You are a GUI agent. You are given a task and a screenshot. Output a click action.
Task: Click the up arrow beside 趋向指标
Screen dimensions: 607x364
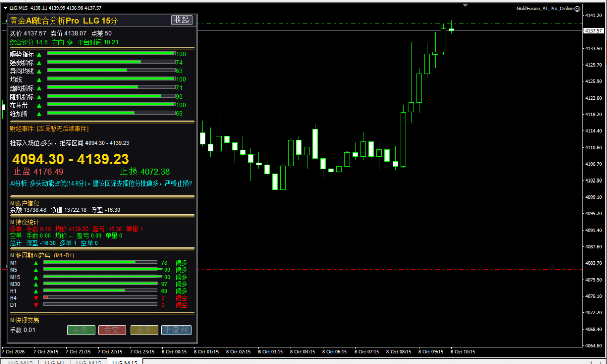pyautogui.click(x=39, y=88)
